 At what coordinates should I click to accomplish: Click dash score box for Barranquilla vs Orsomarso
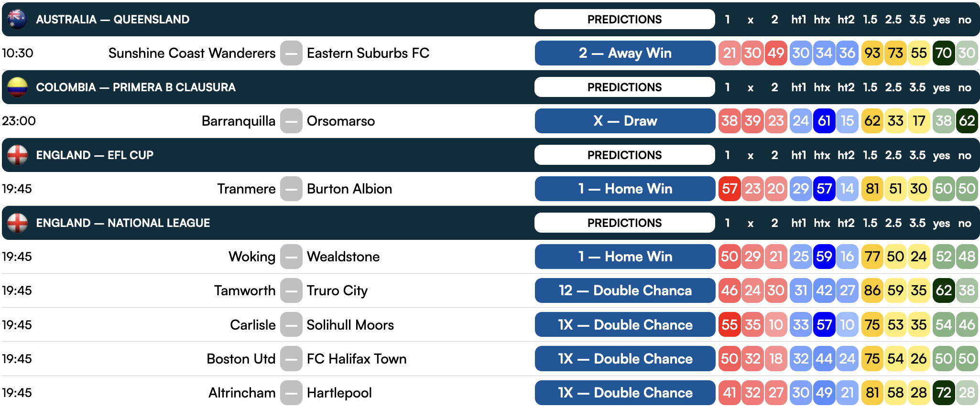(x=291, y=121)
